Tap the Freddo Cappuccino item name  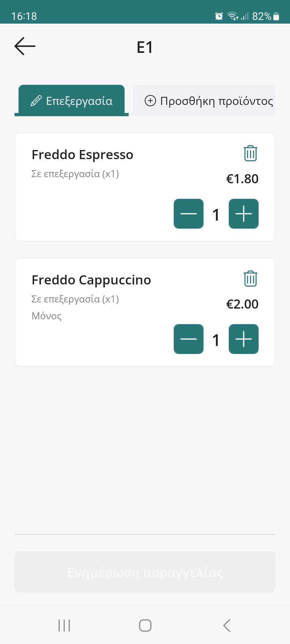(x=91, y=280)
